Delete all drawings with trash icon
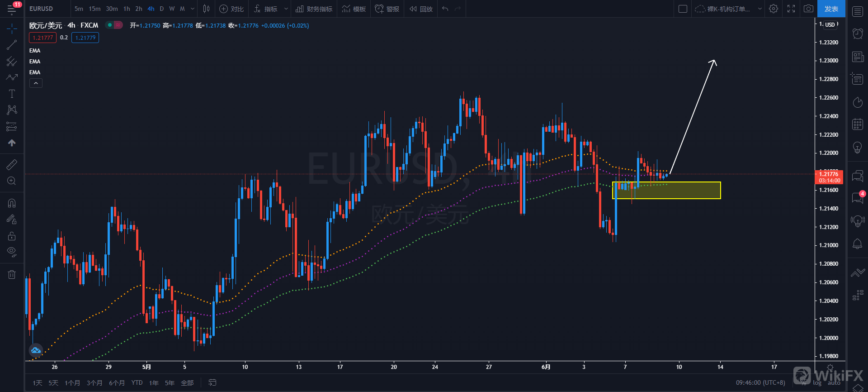Viewport: 868px width, 392px height. [12, 274]
